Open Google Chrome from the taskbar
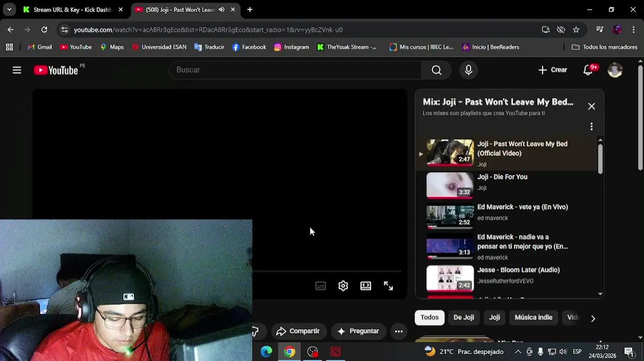The image size is (644, 361). coord(289,351)
